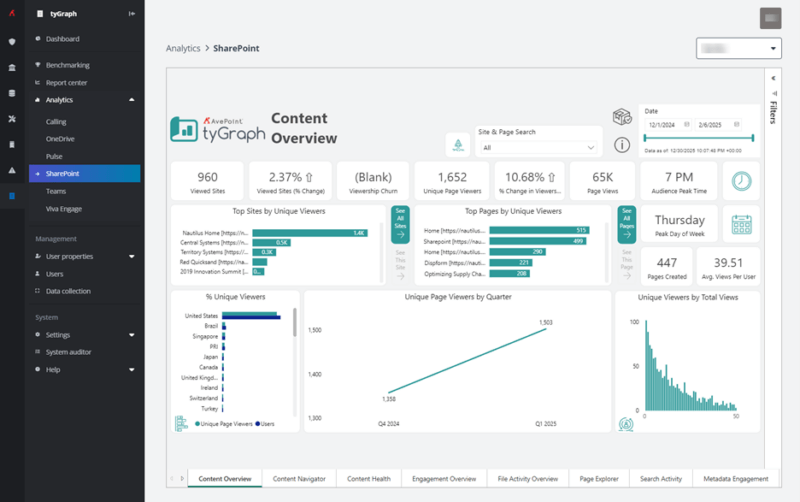
Task: Expand the User properties menu
Action: 132,256
